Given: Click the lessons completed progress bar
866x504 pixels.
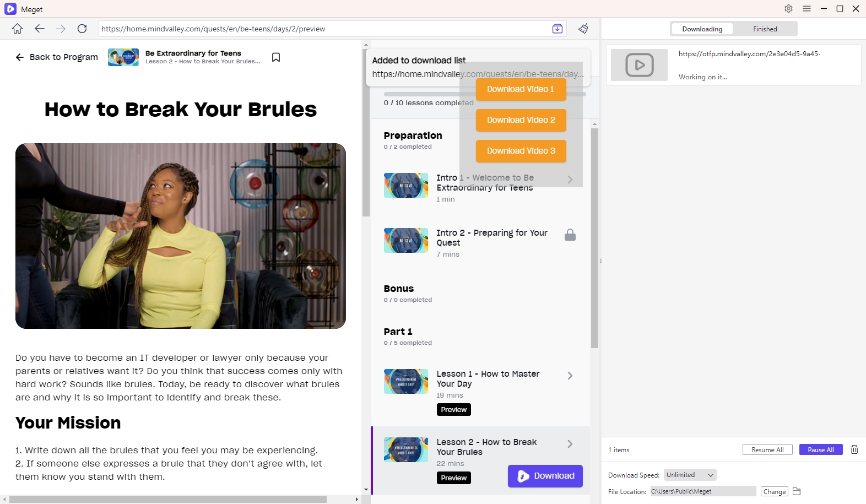Looking at the screenshot, I should (485, 94).
